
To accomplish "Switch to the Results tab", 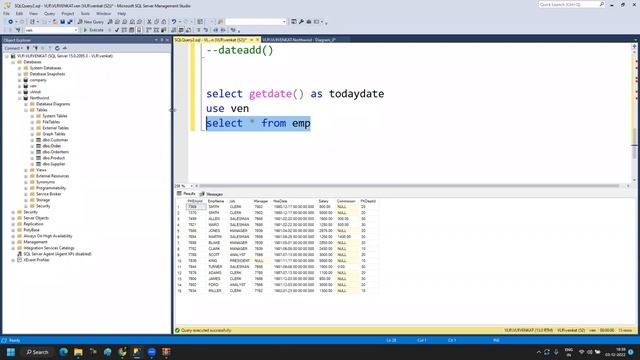I will coord(186,193).
